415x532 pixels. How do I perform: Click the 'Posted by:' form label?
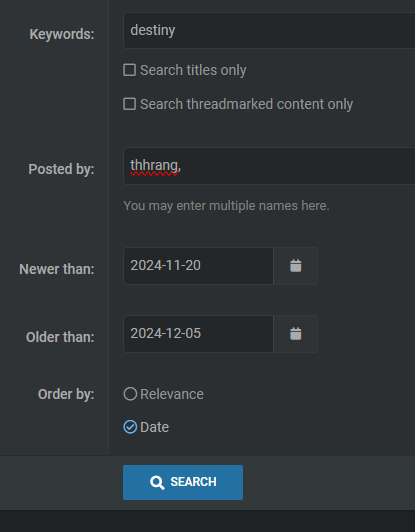(61, 169)
